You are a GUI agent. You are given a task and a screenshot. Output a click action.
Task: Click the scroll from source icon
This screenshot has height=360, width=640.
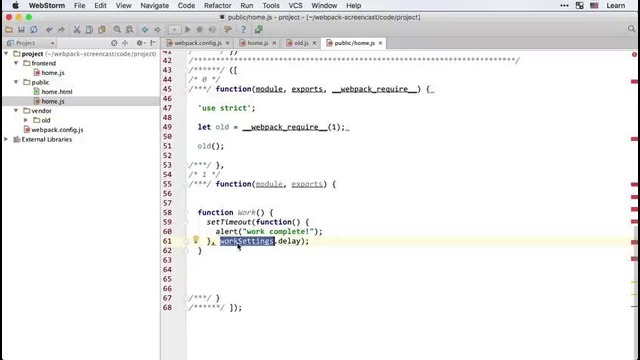pos(114,43)
